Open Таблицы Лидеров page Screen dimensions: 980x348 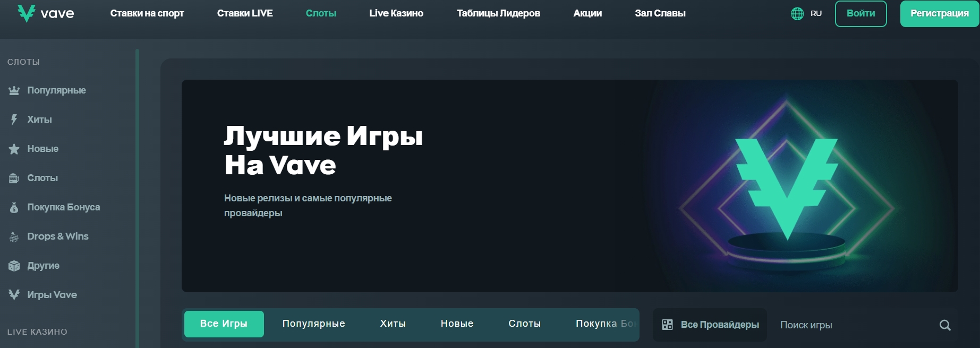498,13
